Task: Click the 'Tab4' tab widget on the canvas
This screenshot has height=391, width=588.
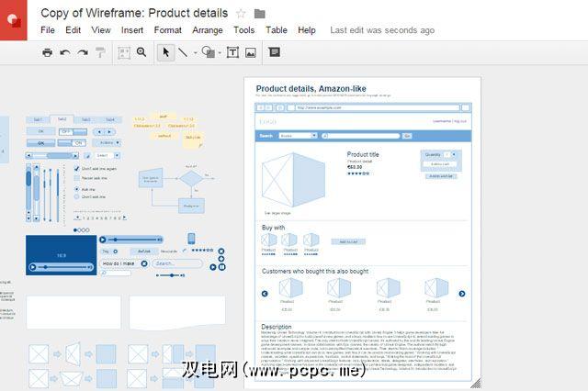Action: point(110,120)
